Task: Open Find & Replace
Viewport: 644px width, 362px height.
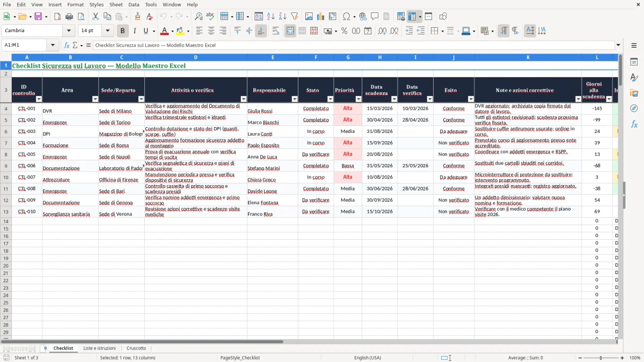Action: 199,17
